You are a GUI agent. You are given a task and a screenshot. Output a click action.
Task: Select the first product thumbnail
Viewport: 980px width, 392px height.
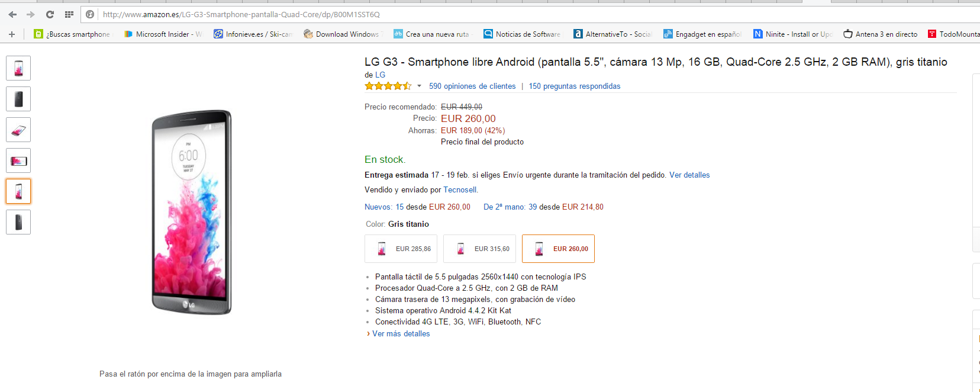[x=18, y=68]
